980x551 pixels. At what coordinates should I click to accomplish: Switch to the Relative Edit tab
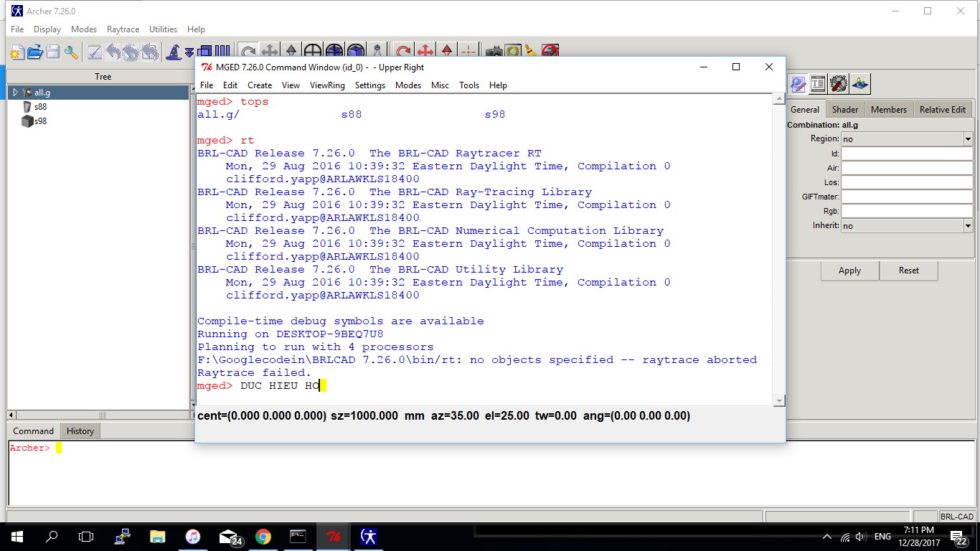[x=943, y=110]
